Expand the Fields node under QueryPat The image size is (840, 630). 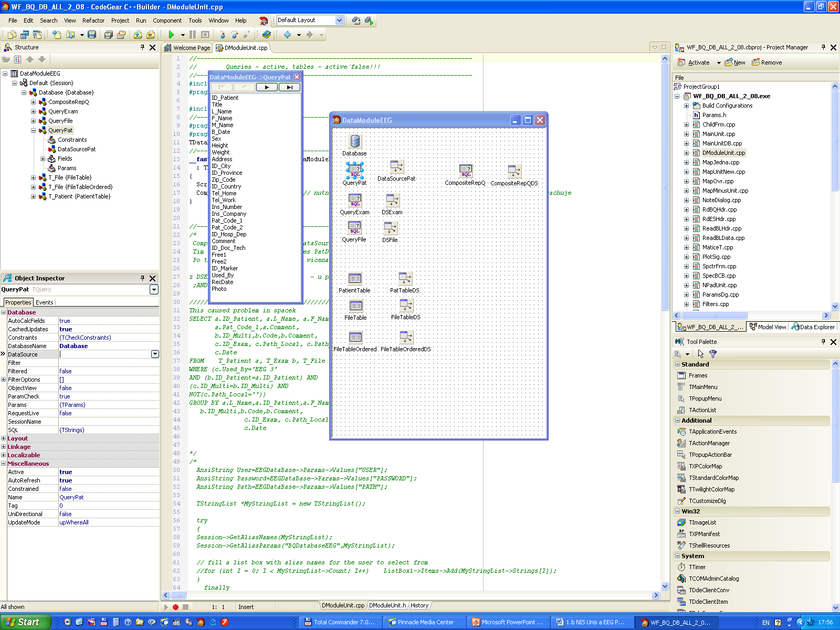click(43, 159)
